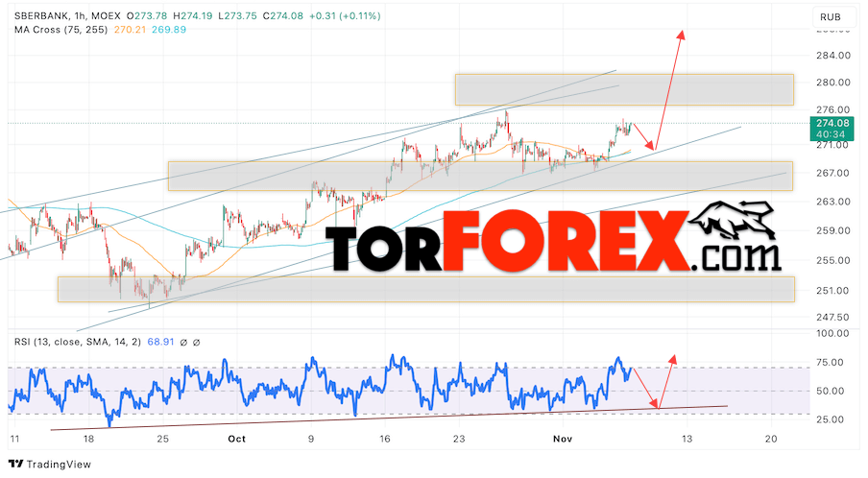
Task: Click date axis label 23
Action: click(459, 440)
